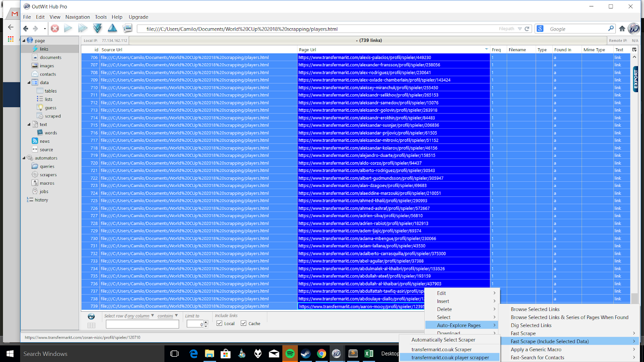Select 'transfermarkt.co.uk player scrapper' scraper
This screenshot has width=644, height=362.
coord(450,357)
